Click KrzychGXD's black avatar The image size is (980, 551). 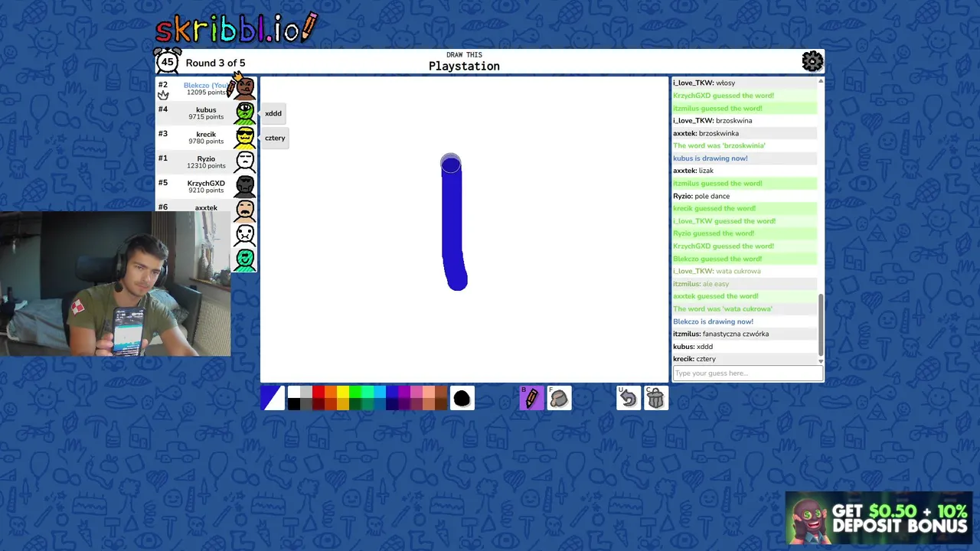[245, 187]
